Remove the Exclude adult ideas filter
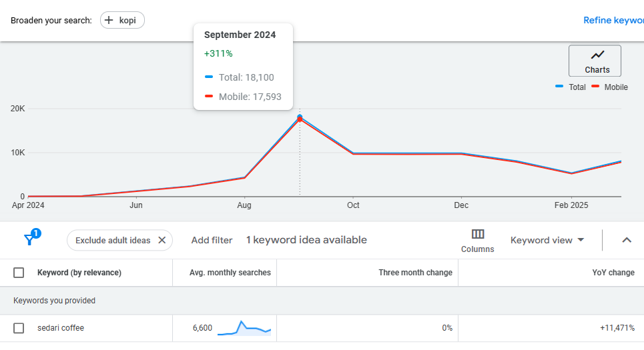Viewport: 644px width, 350px height. 162,240
